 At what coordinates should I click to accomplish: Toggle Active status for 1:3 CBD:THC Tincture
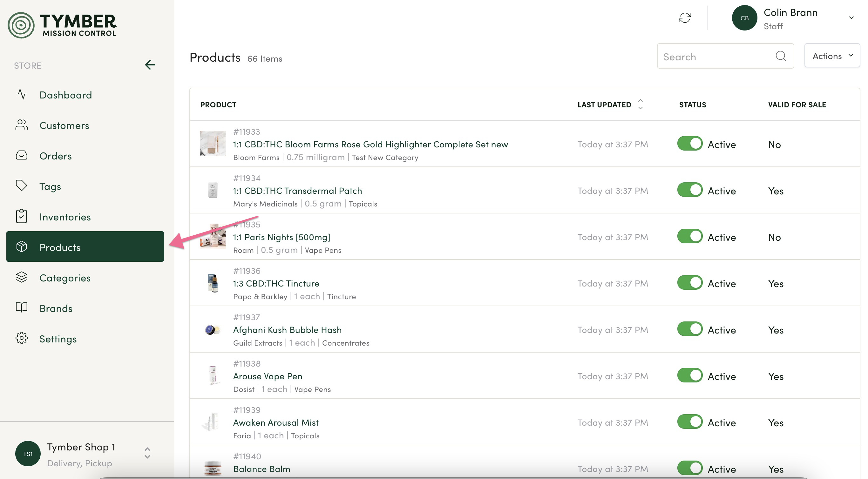click(x=690, y=283)
